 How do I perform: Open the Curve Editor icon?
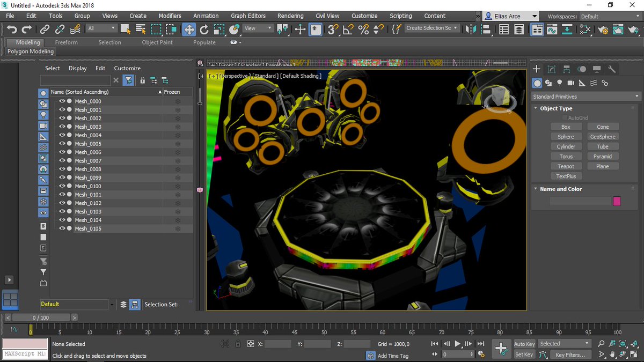pos(552,30)
